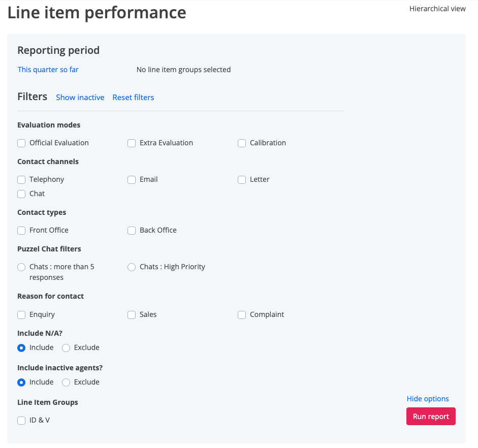Check the Front Office contact type
The image size is (478, 448).
click(21, 231)
